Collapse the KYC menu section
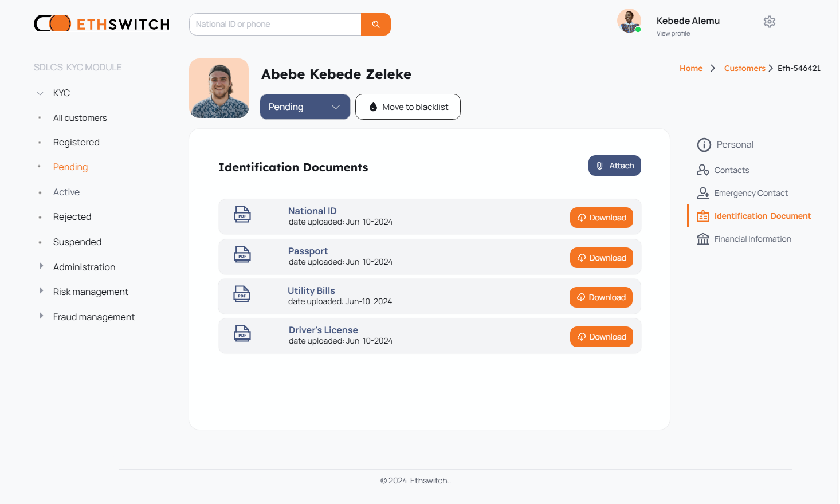The width and height of the screenshot is (840, 504). 40,93
